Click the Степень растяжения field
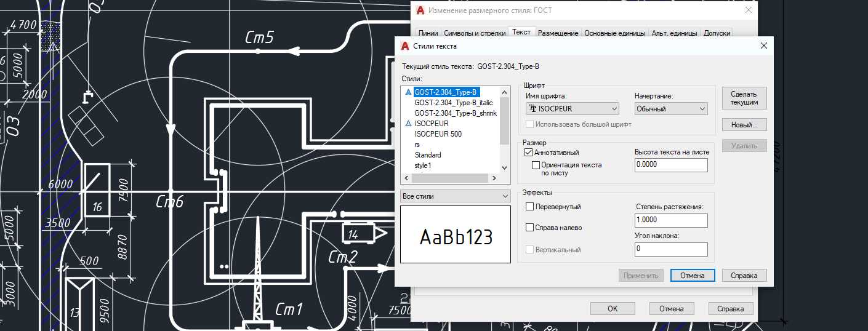This screenshot has height=331, width=868. coord(671,220)
